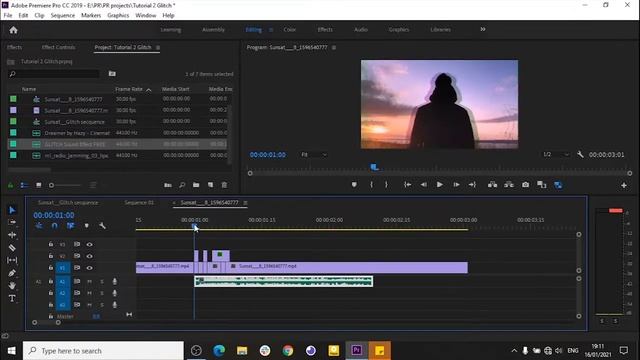Select the Pen tool
This screenshot has width=640, height=360.
point(12,273)
